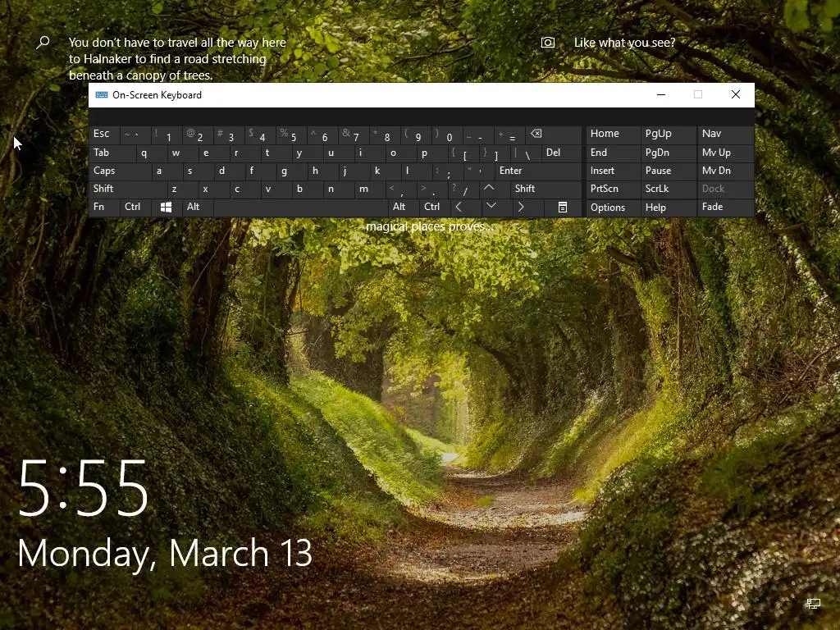Click the backslash key

coord(526,153)
